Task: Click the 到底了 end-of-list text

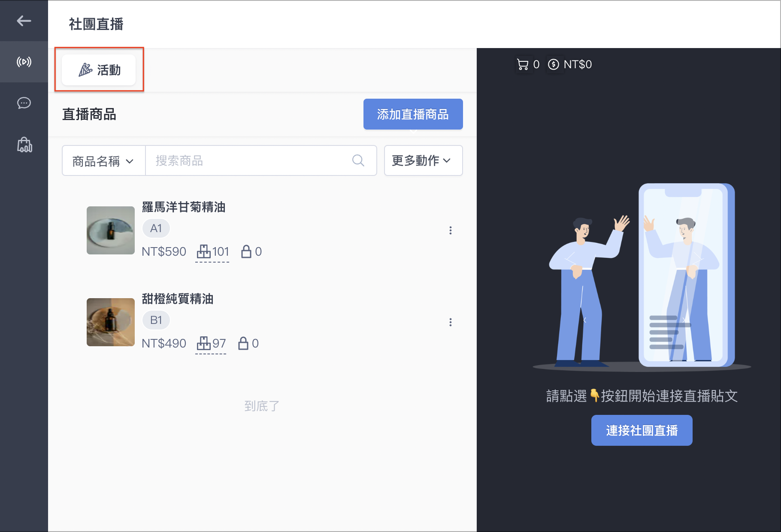Action: [262, 406]
